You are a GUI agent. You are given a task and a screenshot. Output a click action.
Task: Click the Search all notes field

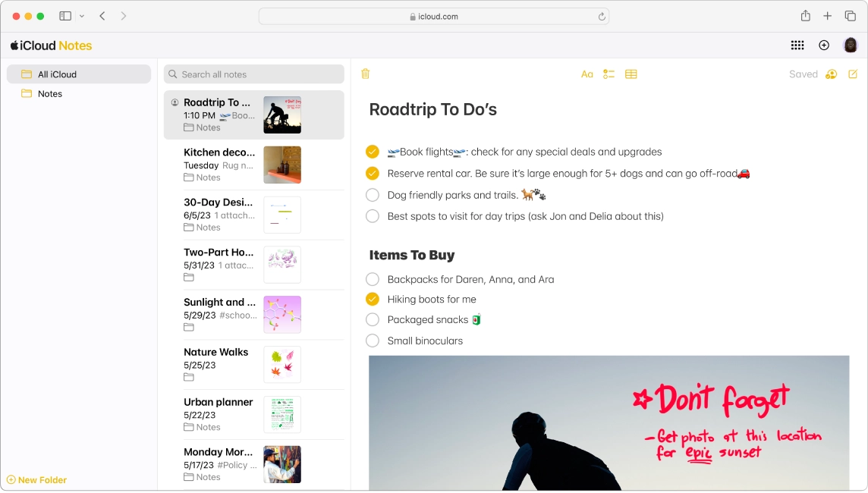pyautogui.click(x=253, y=74)
